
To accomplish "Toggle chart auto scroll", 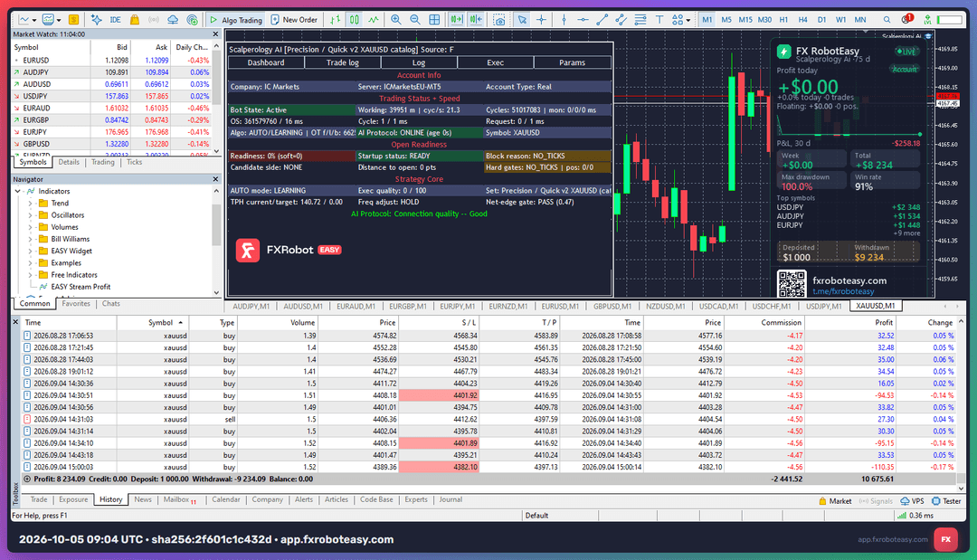I will [457, 19].
